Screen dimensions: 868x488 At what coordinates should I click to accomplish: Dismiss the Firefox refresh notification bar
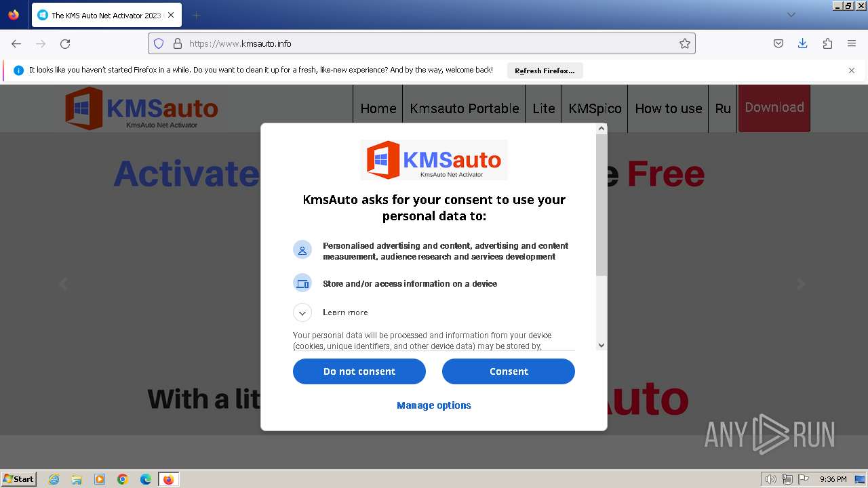coord(852,70)
